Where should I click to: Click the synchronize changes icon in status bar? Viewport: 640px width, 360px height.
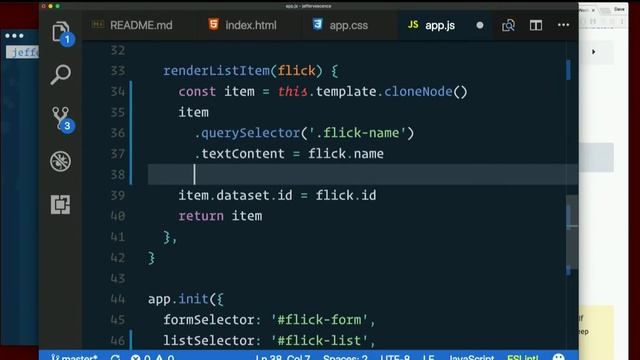tap(116, 358)
